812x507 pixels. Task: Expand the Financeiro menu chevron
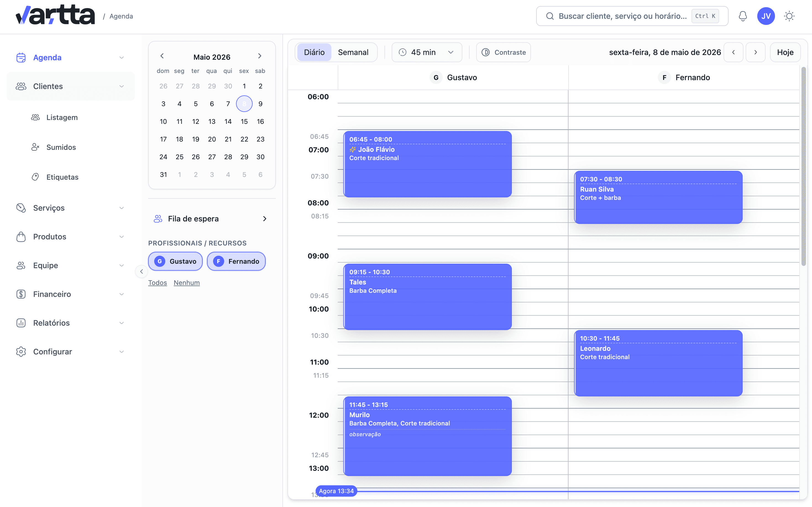point(121,294)
